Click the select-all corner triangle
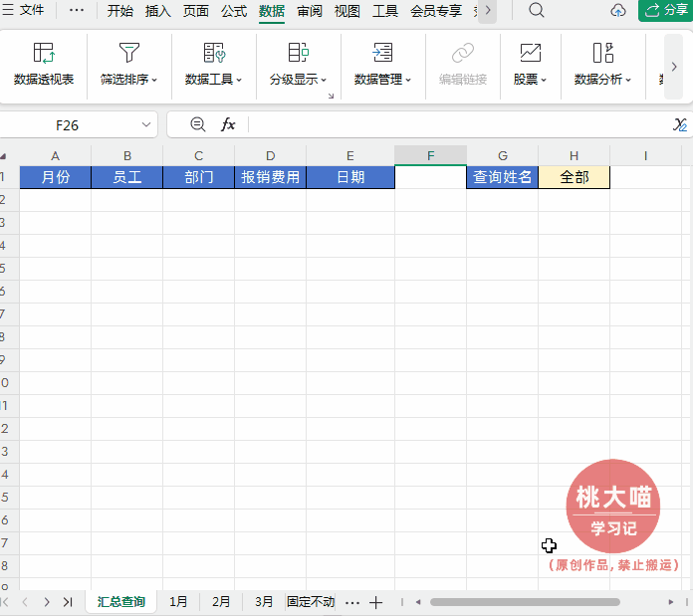Image resolution: width=693 pixels, height=616 pixels. (4, 156)
